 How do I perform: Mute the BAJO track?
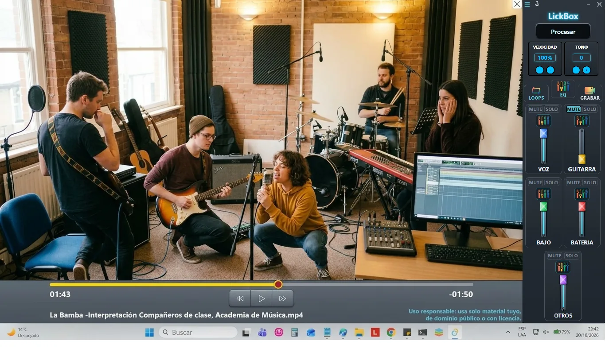pyautogui.click(x=535, y=182)
